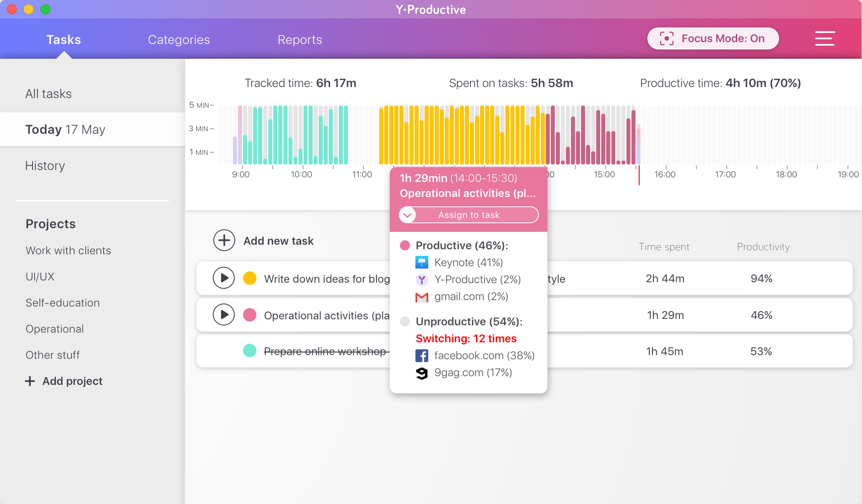Click the 9gag.com icon in popup

pos(422,373)
